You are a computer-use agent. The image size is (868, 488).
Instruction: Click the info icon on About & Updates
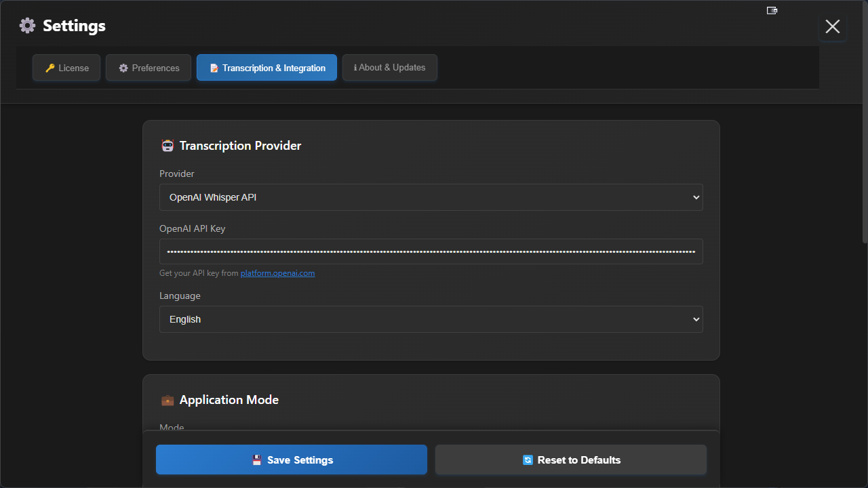(x=355, y=68)
